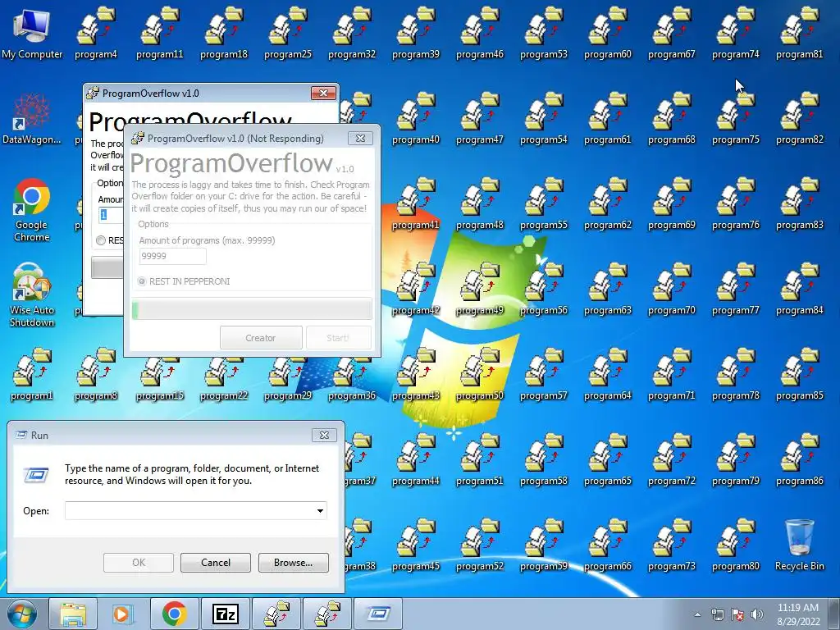Select the program80 desktop icon
Image resolution: width=840 pixels, height=630 pixels.
tap(736, 546)
